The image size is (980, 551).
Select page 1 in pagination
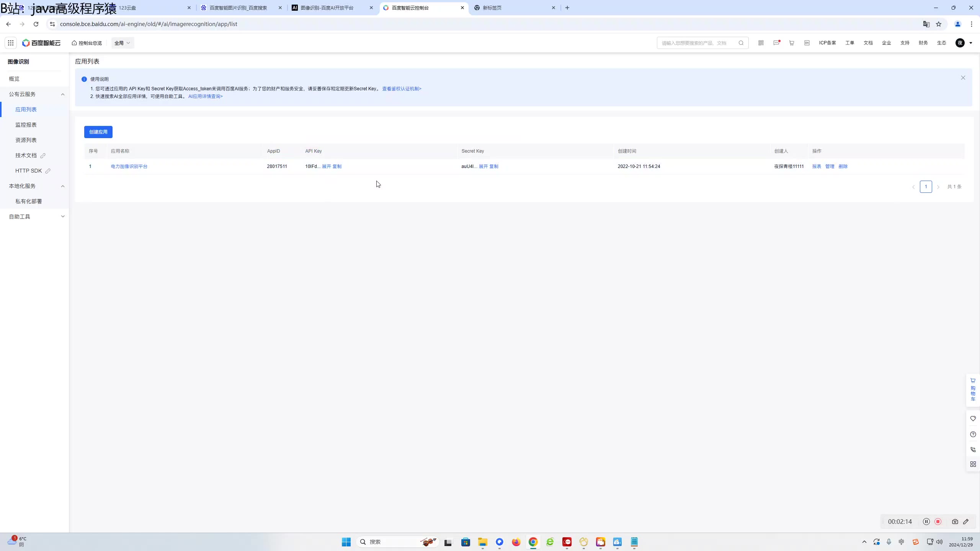point(926,187)
